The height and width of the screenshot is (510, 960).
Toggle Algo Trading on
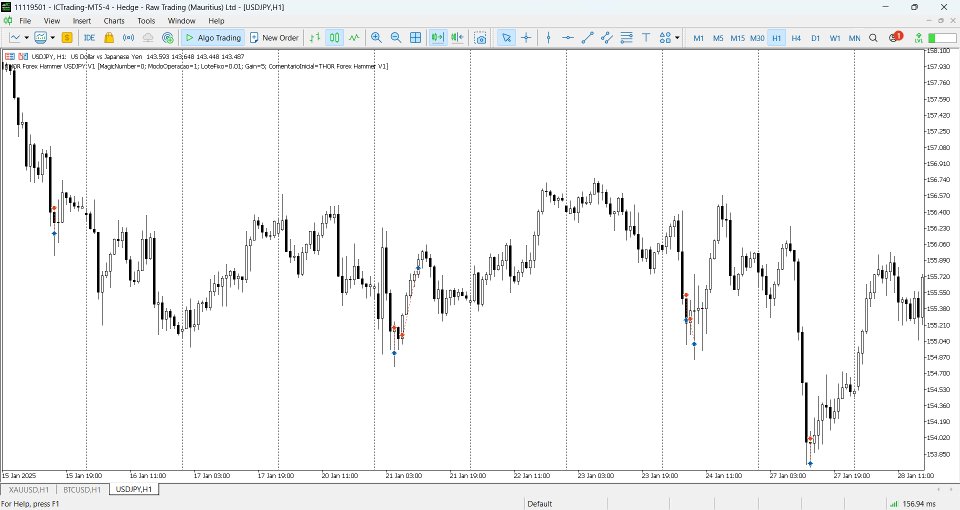(x=213, y=37)
